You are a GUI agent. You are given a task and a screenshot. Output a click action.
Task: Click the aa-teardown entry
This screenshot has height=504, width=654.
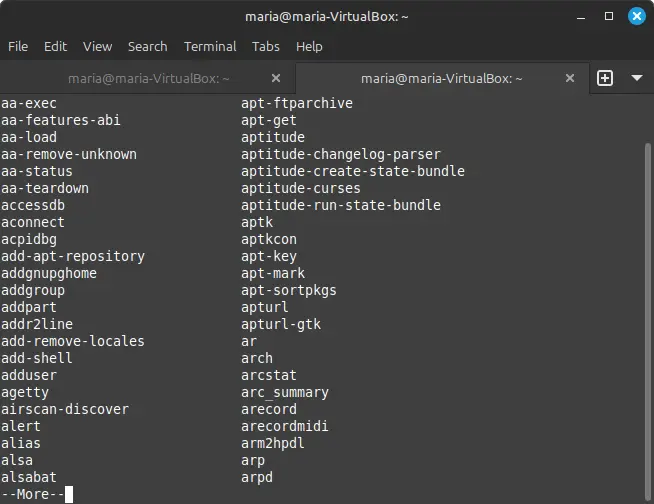pos(45,189)
